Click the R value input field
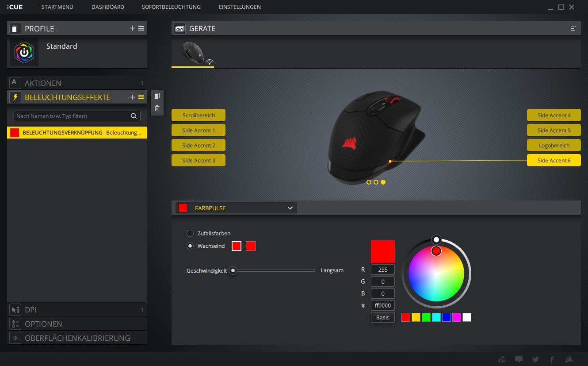The width and height of the screenshot is (588, 366). coord(383,270)
